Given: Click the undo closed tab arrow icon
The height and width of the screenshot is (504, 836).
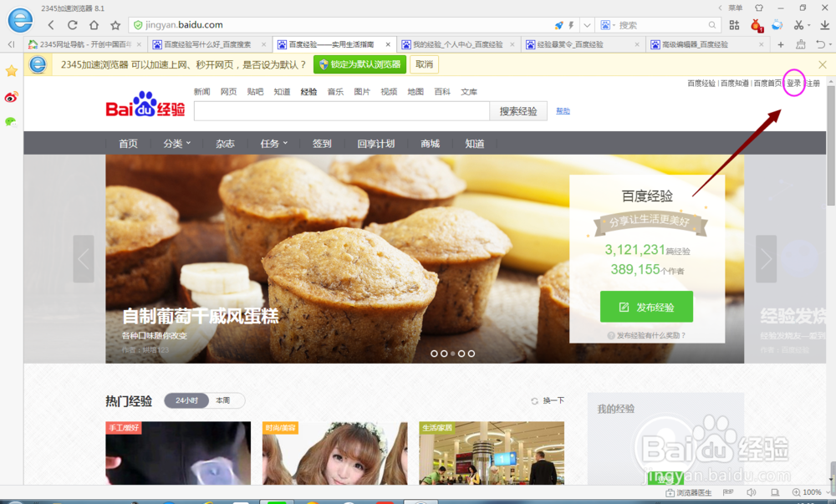Looking at the screenshot, I should click(821, 45).
